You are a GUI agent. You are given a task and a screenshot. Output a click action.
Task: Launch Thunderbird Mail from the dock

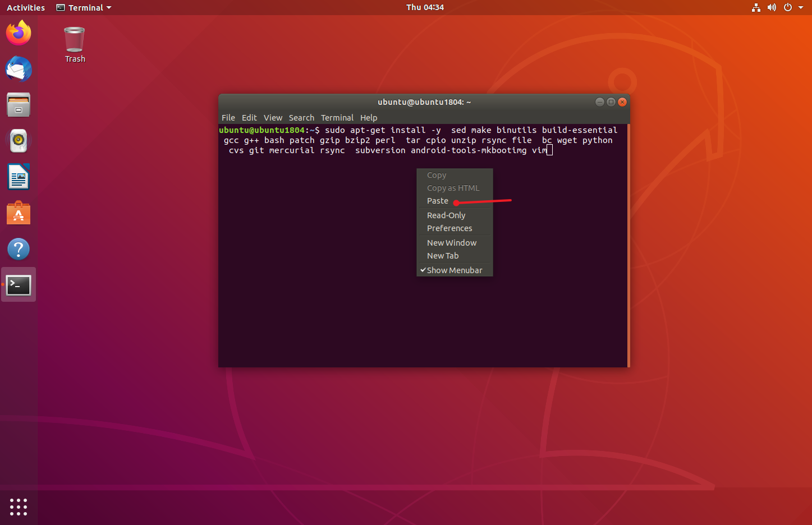pos(19,69)
